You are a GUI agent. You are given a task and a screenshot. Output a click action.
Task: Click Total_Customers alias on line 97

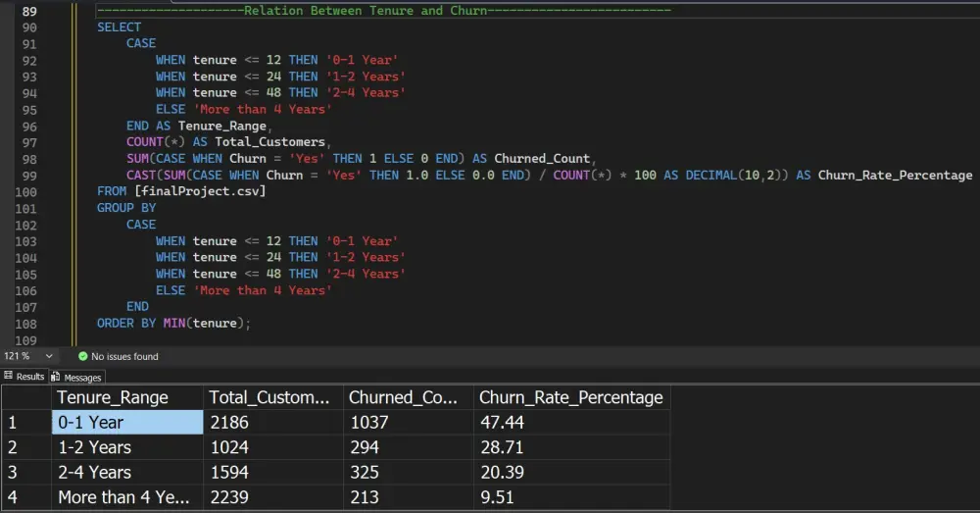point(270,142)
